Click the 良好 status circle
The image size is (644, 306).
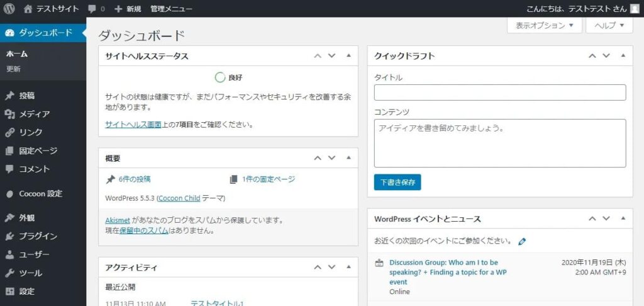tap(220, 77)
